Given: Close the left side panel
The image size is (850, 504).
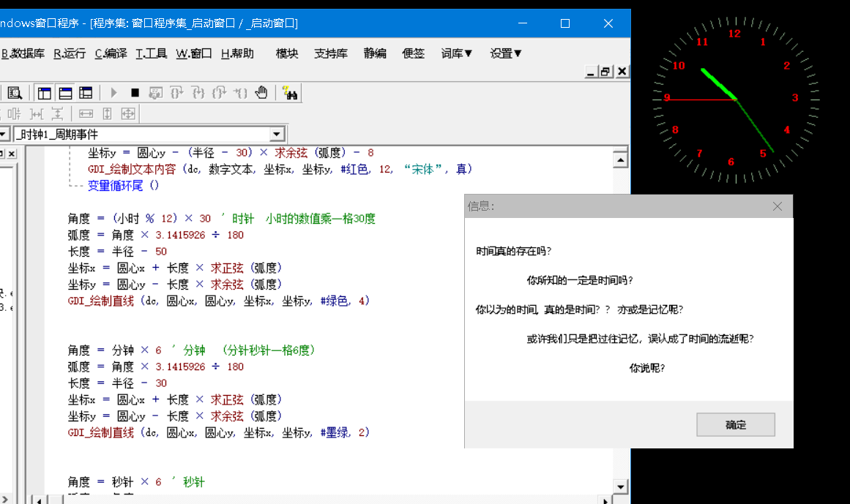Looking at the screenshot, I should (12, 154).
